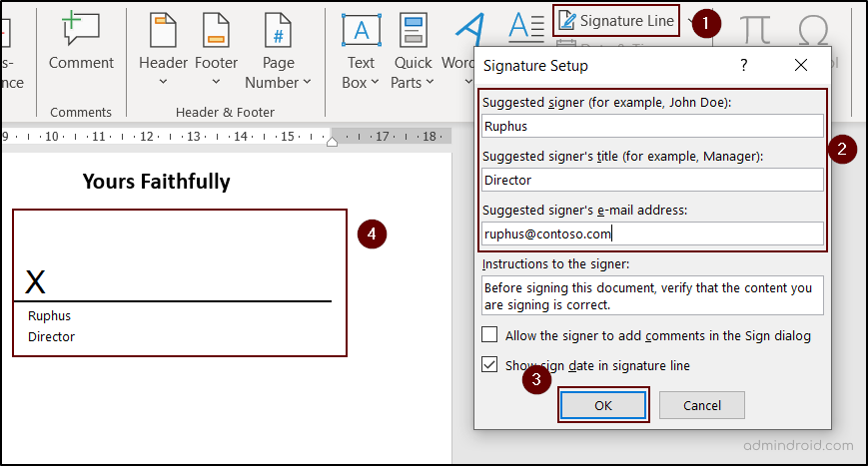Screen dimensions: 868x466
Task: Click the Signature Line button
Action: click(616, 21)
